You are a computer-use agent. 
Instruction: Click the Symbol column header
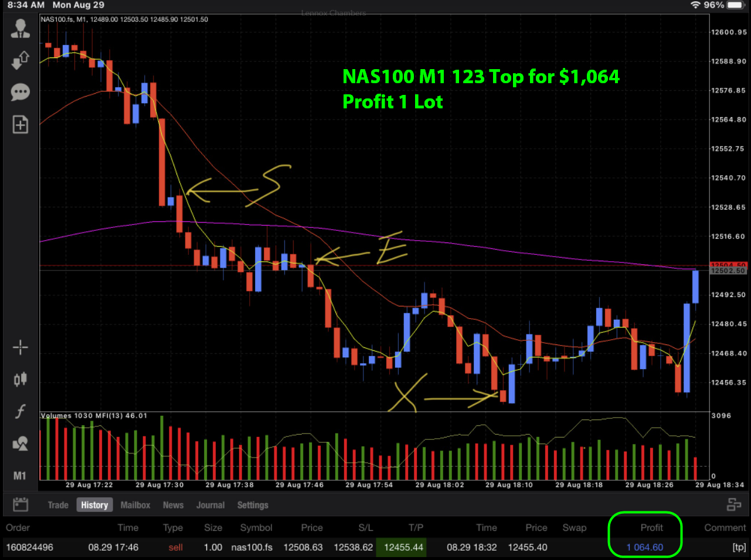point(256,528)
